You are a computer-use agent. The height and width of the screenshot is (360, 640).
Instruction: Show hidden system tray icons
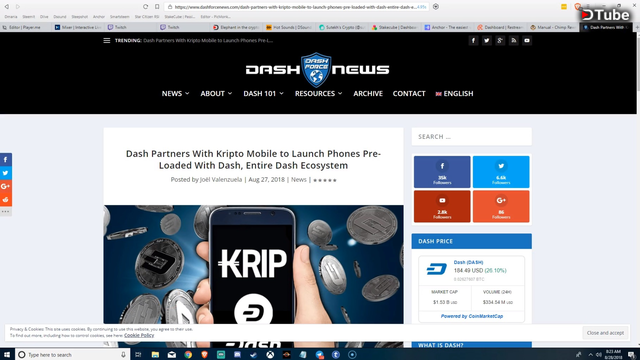(590, 355)
